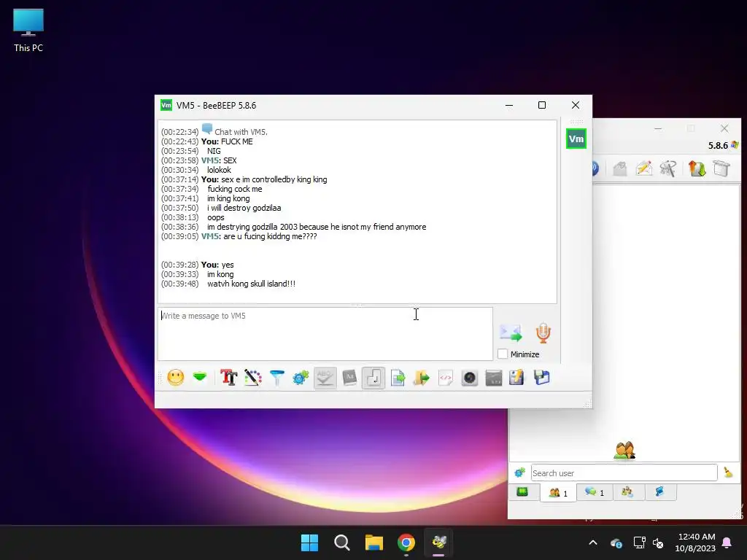747x560 pixels.
Task: Open File Explorer from taskbar
Action: coord(374,542)
